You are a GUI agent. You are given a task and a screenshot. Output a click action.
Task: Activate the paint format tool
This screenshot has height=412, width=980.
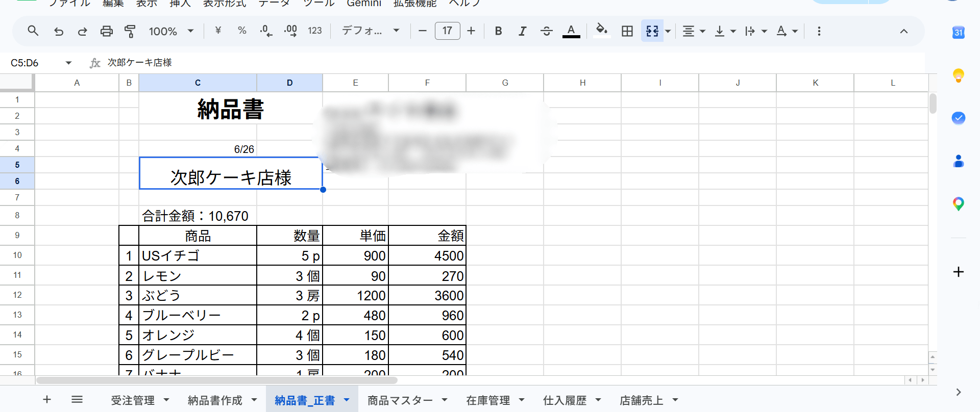(x=130, y=31)
